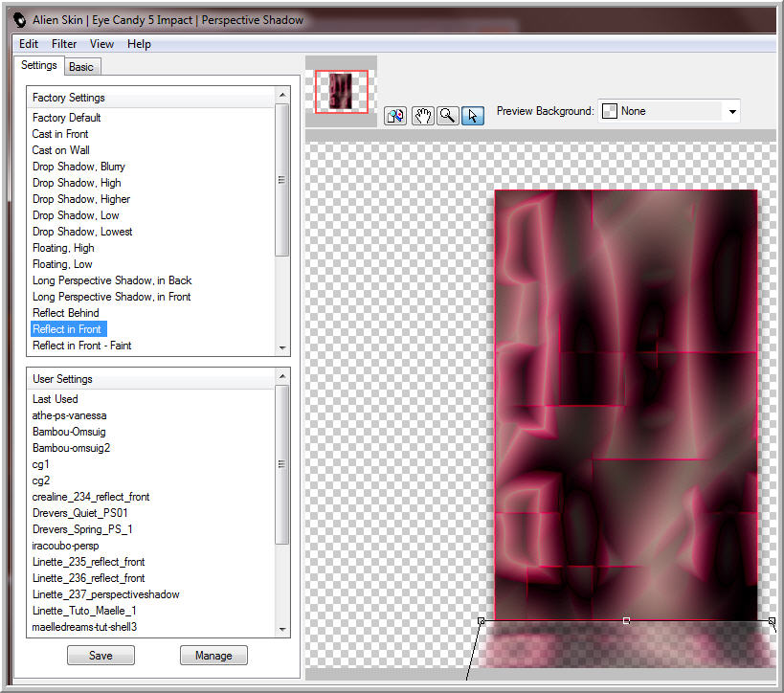This screenshot has width=784, height=693.
Task: Select the Factory Default preset
Action: click(66, 118)
